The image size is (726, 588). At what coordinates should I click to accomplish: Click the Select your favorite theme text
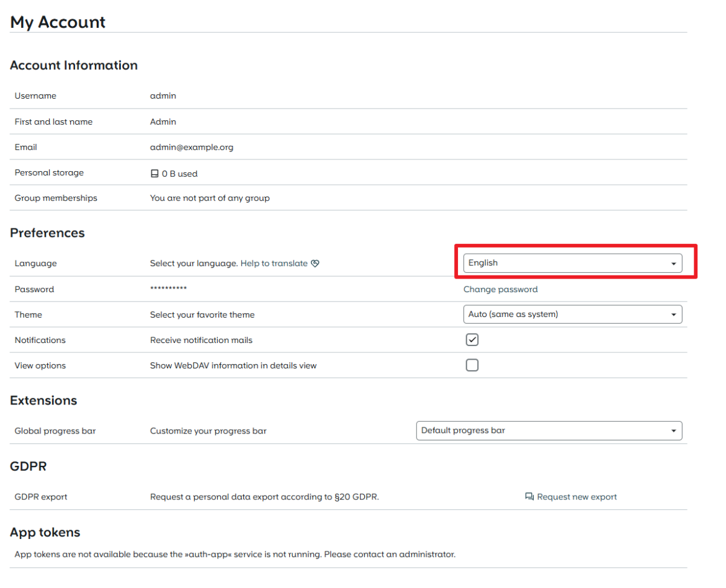pos(202,315)
